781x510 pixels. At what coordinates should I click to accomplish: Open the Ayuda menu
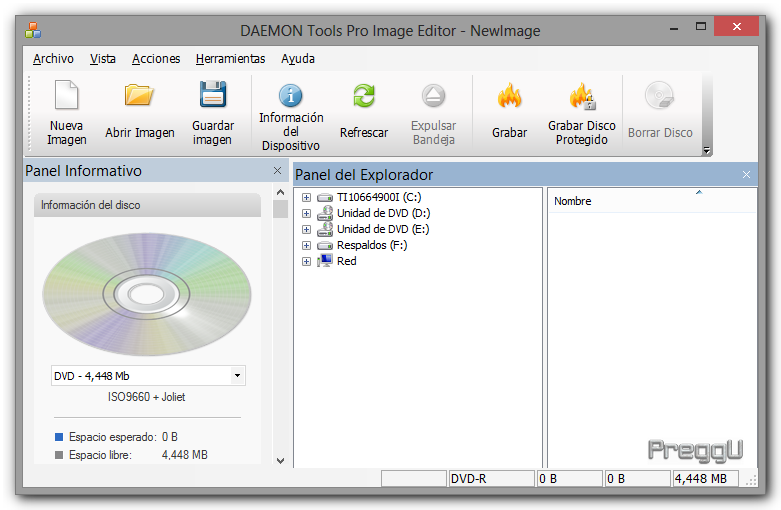298,59
